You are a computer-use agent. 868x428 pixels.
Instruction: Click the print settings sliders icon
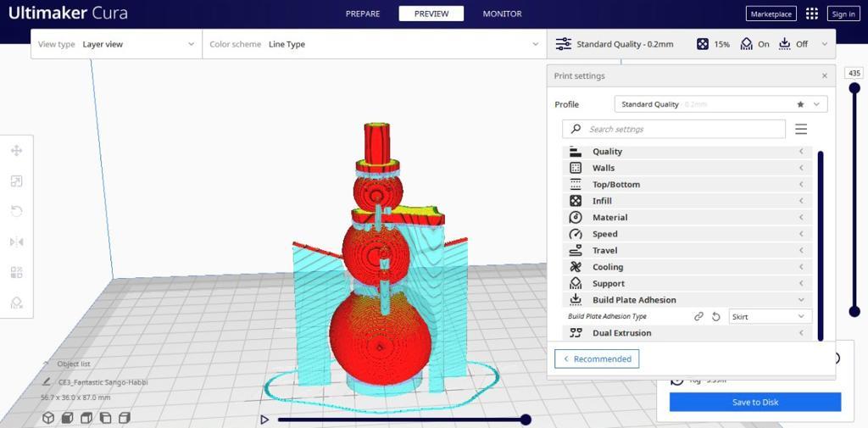tap(563, 44)
